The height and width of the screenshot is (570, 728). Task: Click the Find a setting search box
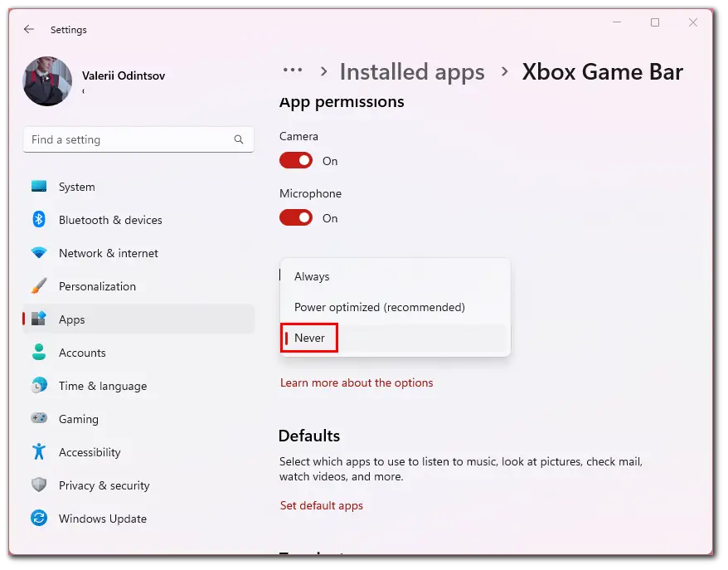click(138, 139)
